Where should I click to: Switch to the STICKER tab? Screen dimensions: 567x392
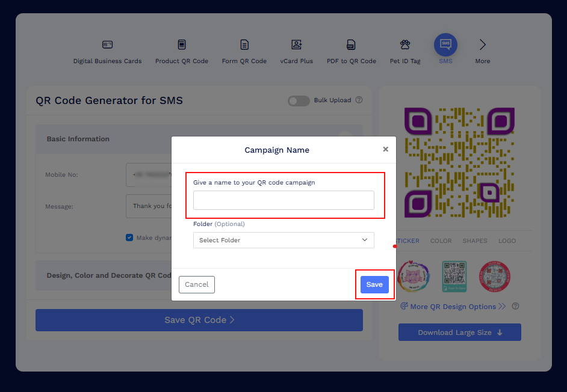click(x=408, y=240)
